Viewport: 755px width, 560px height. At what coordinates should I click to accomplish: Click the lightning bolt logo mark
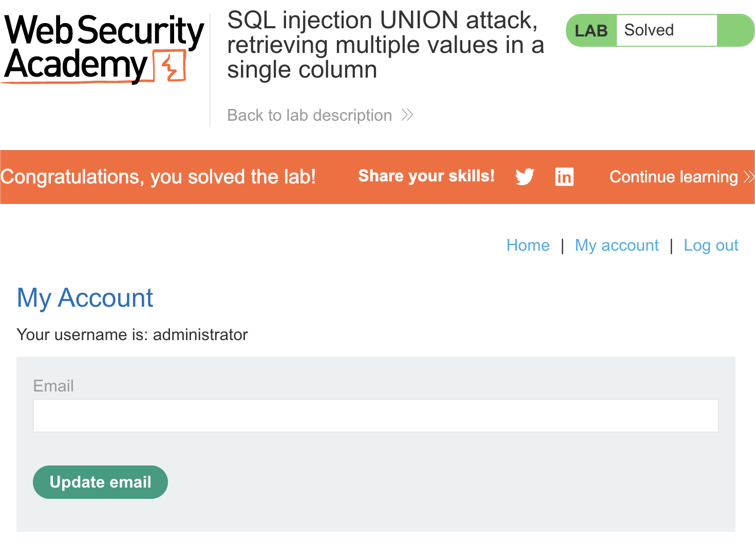pyautogui.click(x=170, y=66)
